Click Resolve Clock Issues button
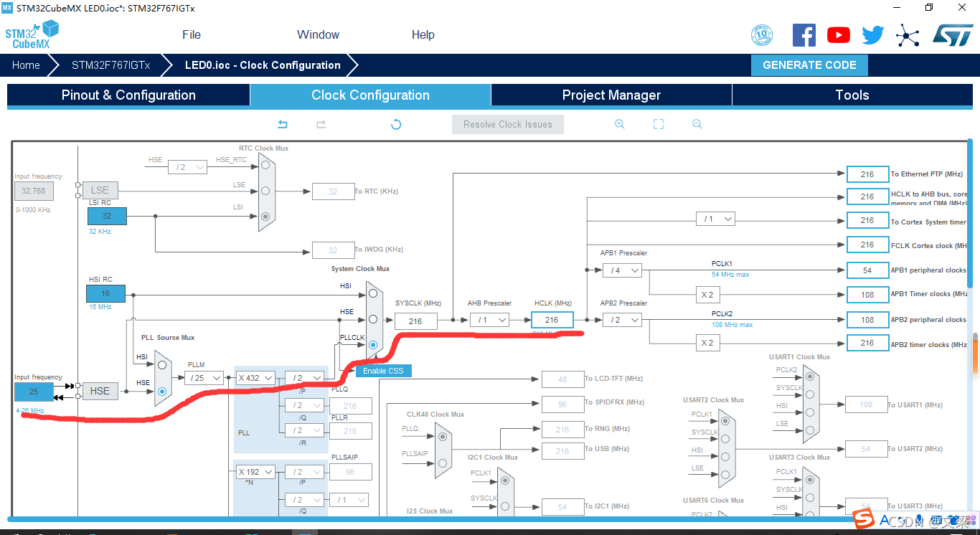This screenshot has width=980, height=535. (508, 124)
